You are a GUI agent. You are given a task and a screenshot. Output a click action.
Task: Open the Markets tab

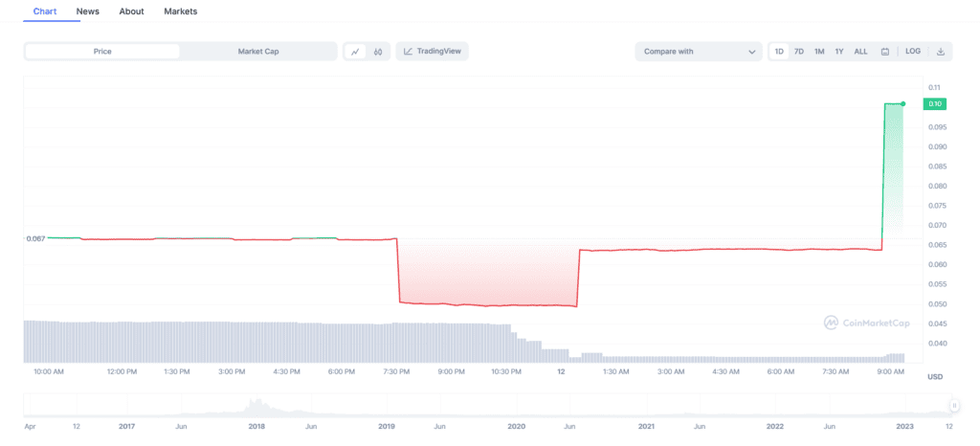(x=181, y=11)
